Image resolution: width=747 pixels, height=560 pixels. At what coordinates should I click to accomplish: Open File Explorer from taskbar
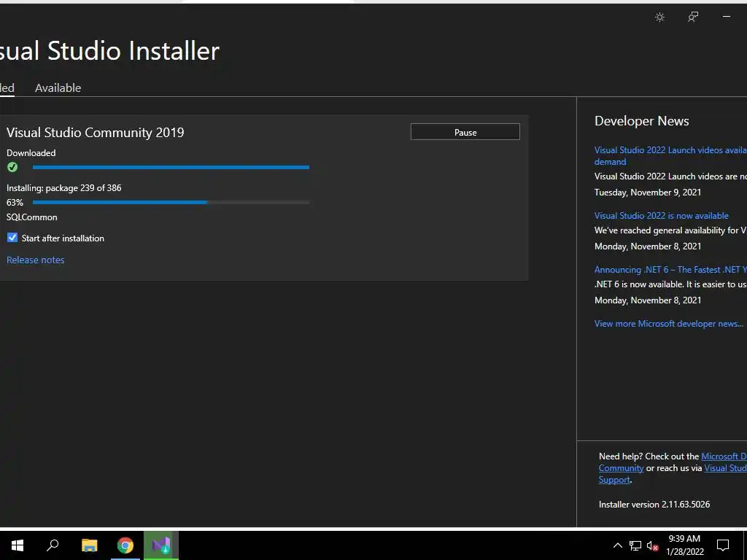(89, 545)
